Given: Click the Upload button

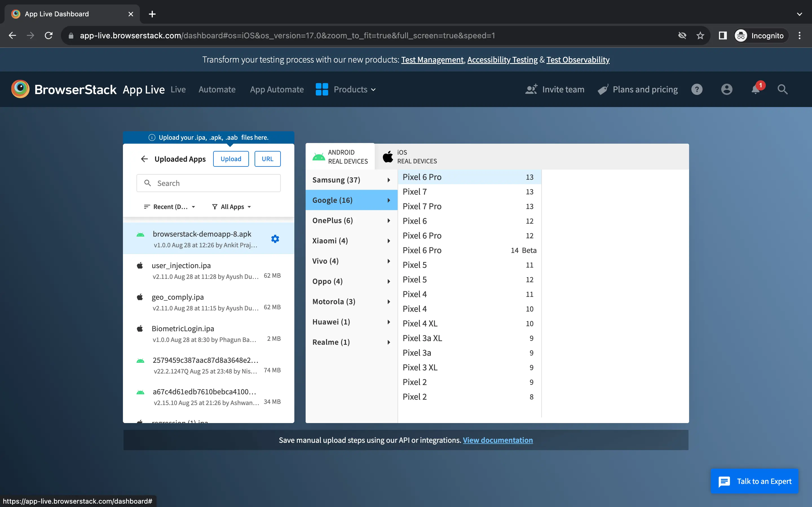Looking at the screenshot, I should click(231, 159).
